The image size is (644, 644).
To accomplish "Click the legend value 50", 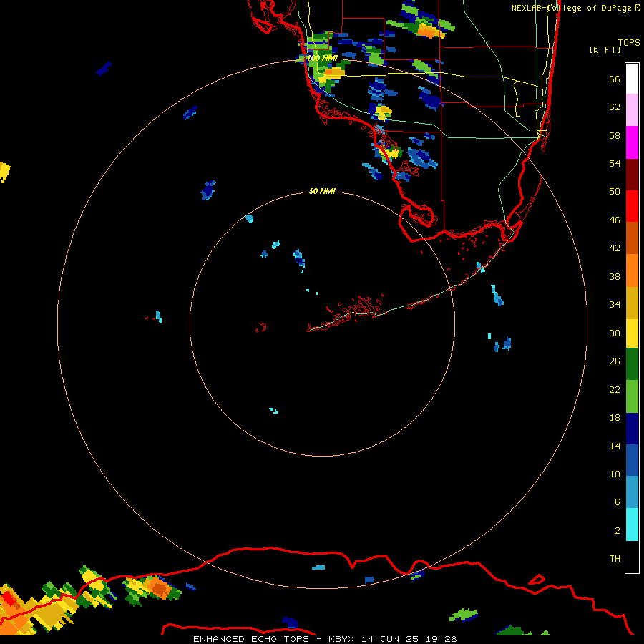I will point(615,192).
